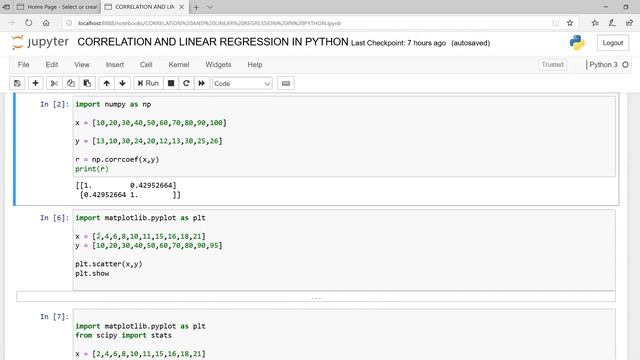Screen dimensions: 640x360
Task: Open the Cell menu
Action: 146,64
